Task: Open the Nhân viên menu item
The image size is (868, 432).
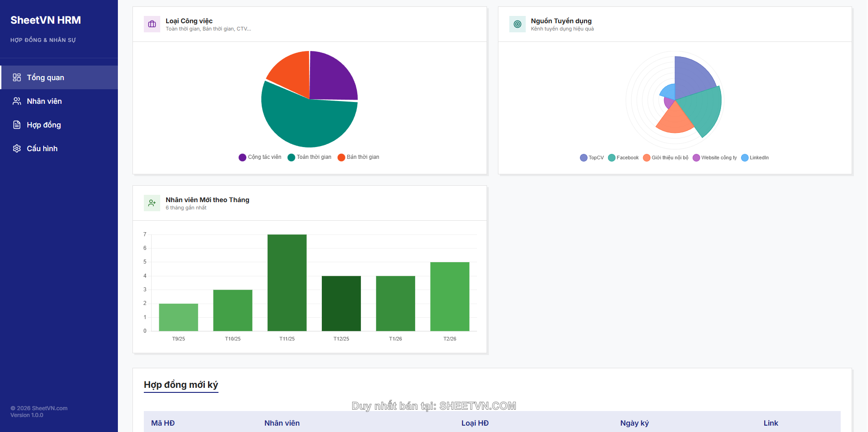Action: (x=44, y=101)
